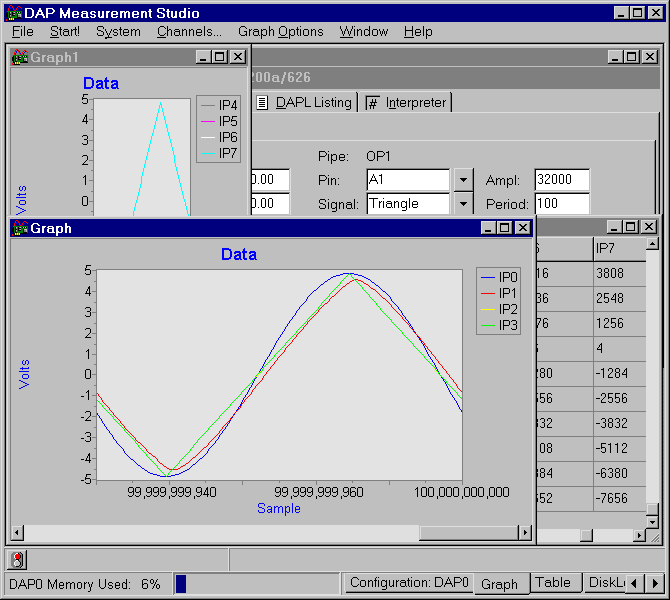Open the Graph Options menu
This screenshot has height=600, width=670.
pos(280,32)
